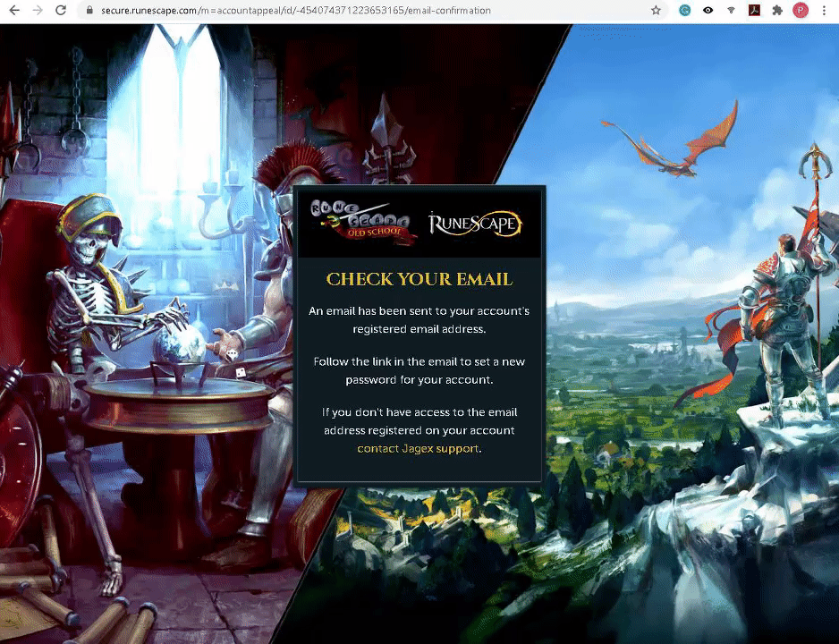839x644 pixels.
Task: Open the contact Jagex support link
Action: 418,448
